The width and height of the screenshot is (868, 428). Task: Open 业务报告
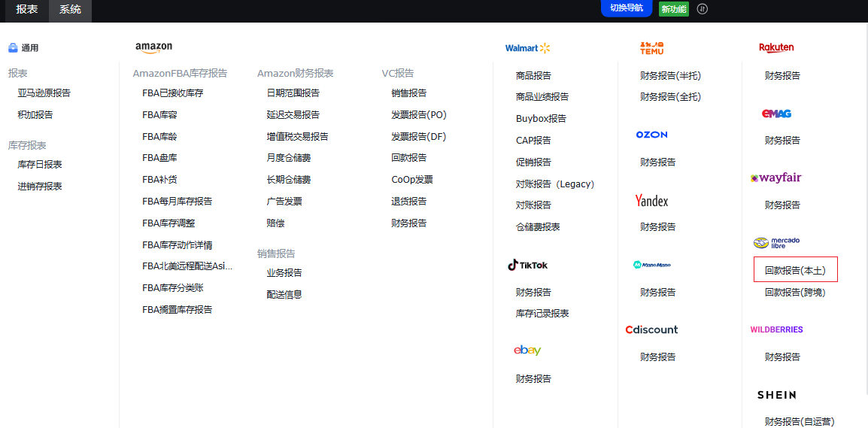pyautogui.click(x=284, y=273)
